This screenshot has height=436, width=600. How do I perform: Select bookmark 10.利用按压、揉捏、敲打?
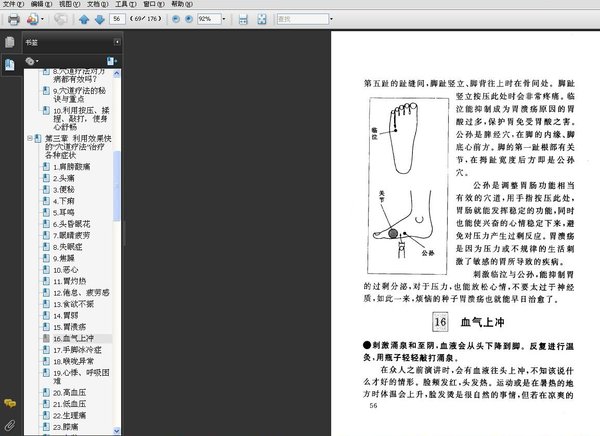pos(81,119)
